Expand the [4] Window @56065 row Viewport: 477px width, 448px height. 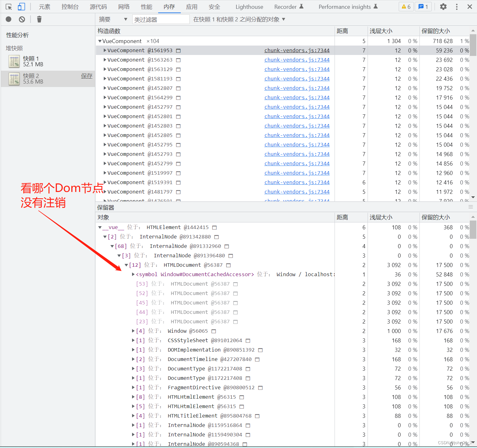coord(133,331)
